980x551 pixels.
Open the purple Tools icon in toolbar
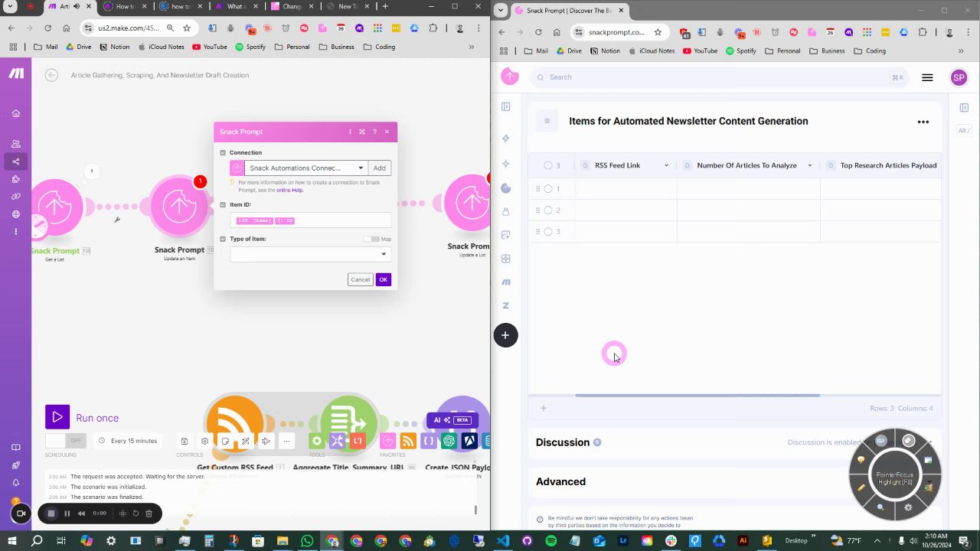point(338,441)
